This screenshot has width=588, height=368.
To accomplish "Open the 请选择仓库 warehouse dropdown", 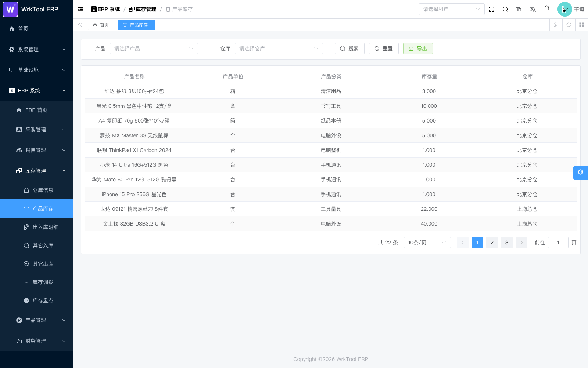I will (x=279, y=49).
